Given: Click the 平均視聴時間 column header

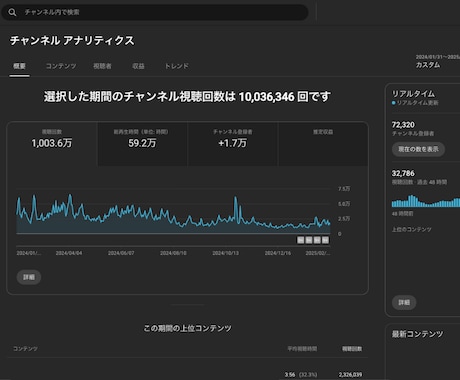Looking at the screenshot, I should [x=302, y=349].
